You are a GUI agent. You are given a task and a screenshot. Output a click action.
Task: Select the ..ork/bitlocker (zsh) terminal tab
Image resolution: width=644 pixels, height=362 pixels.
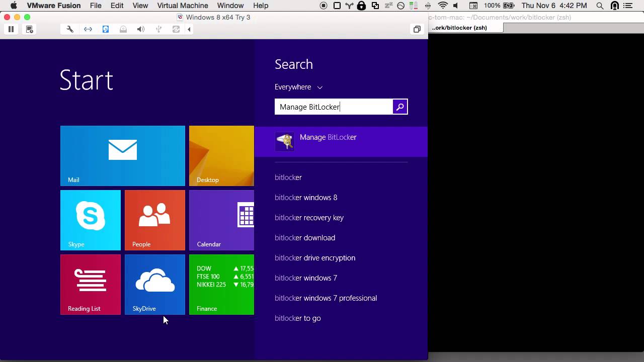pos(459,28)
